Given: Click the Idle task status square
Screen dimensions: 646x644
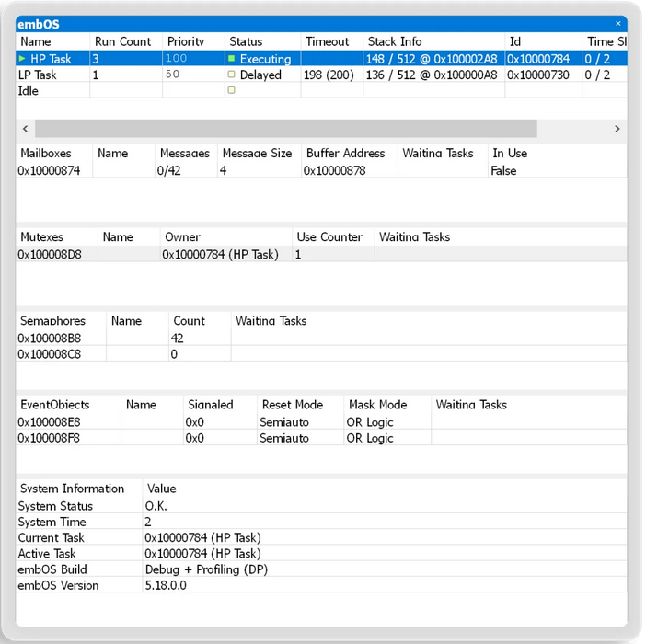Looking at the screenshot, I should click(232, 90).
